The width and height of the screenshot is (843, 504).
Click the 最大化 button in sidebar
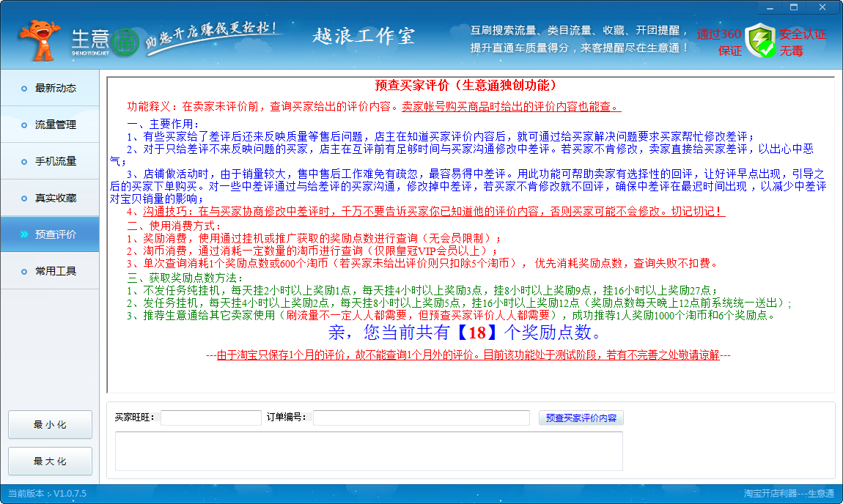point(50,461)
